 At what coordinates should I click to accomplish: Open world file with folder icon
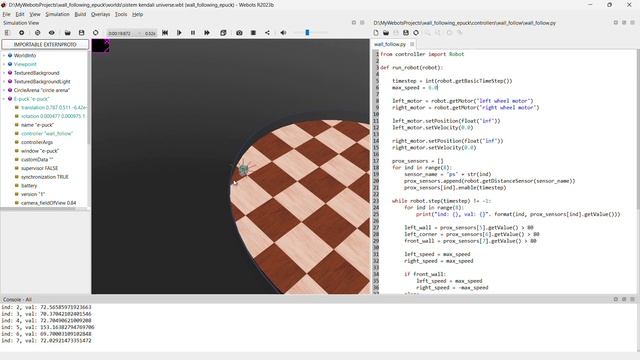(x=67, y=33)
